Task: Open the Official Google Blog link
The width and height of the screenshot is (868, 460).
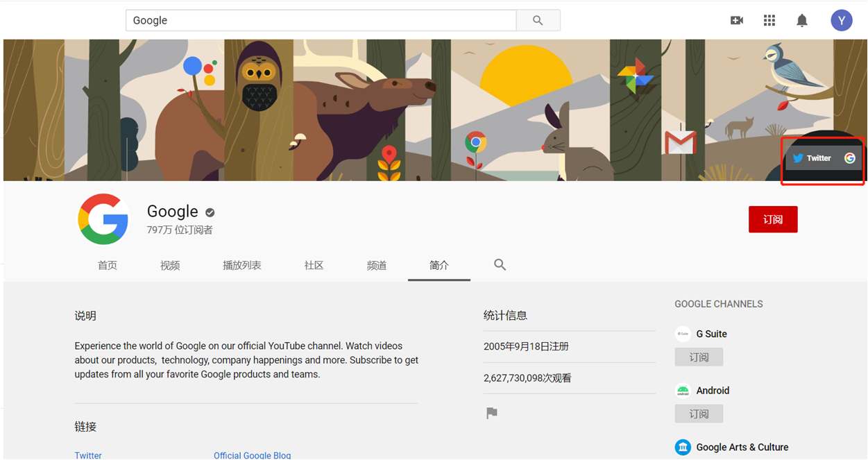Action: [253, 455]
